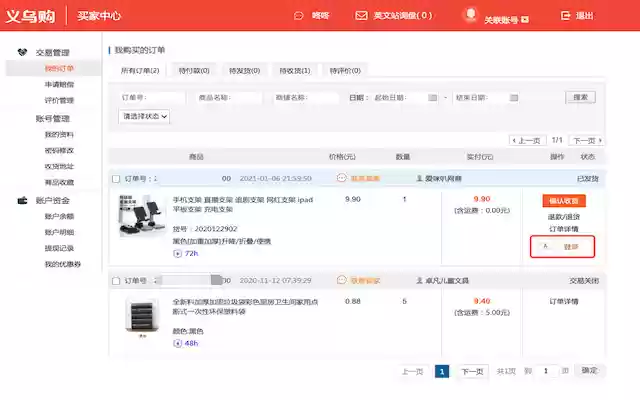Click 退款/退货 link
This screenshot has width=640, height=400.
pos(564,217)
